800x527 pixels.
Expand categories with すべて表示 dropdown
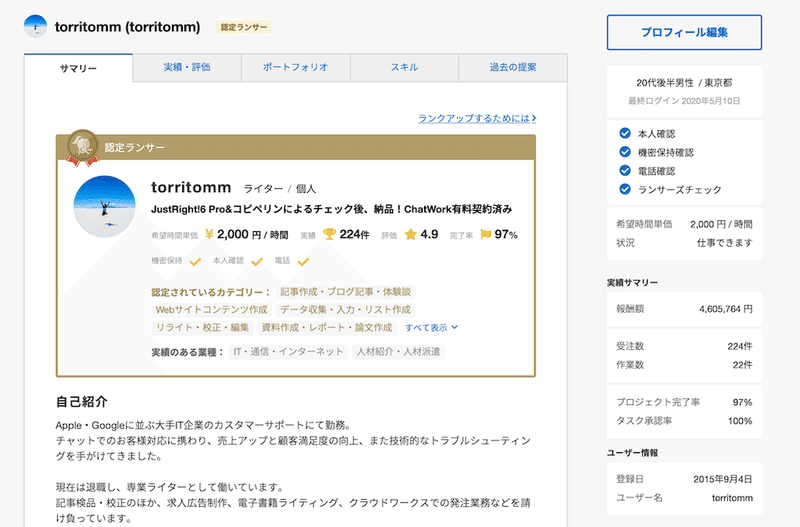(x=431, y=328)
